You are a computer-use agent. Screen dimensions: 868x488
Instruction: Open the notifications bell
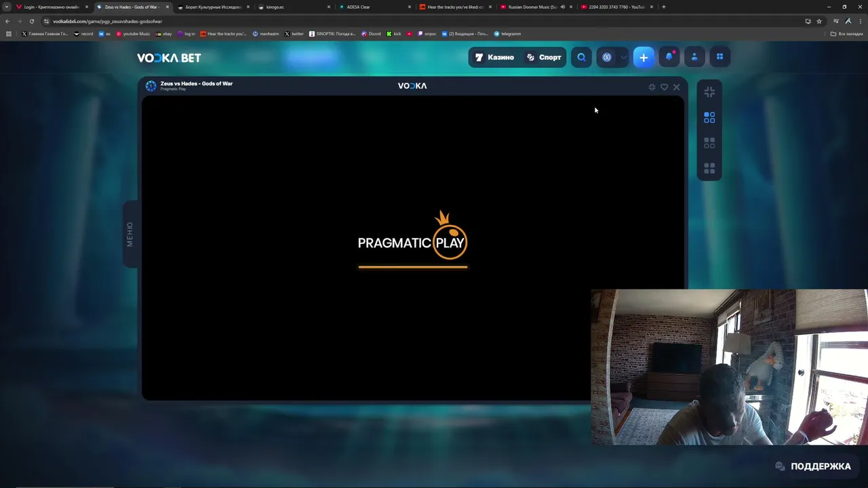[x=669, y=58]
